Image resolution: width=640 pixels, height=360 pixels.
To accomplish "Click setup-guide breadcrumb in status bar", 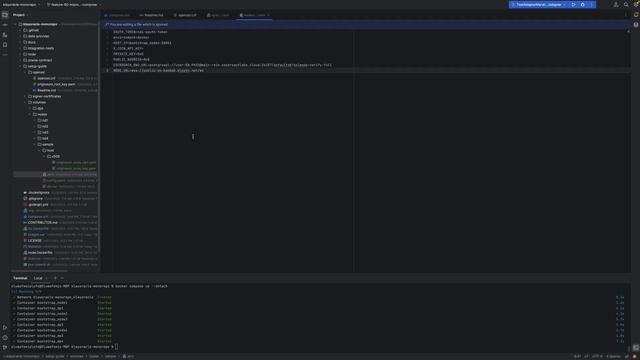I will click(x=54, y=356).
